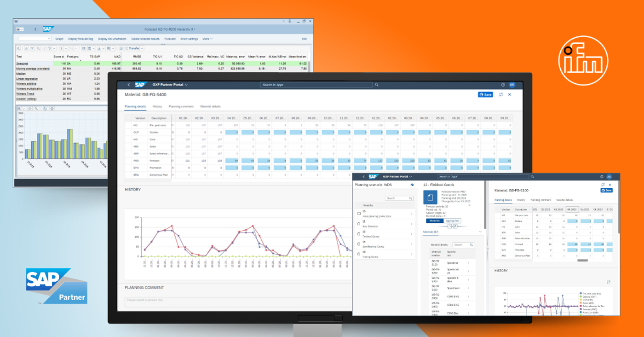This screenshot has width=644, height=337.
Task: Click the back arrow next to the SAP logo
Action: click(x=128, y=84)
